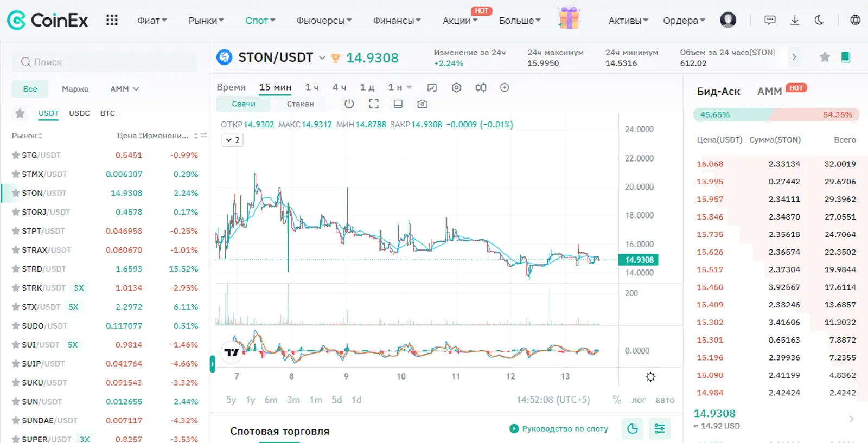
Task: Switch to USDC quote tab
Action: pos(79,113)
